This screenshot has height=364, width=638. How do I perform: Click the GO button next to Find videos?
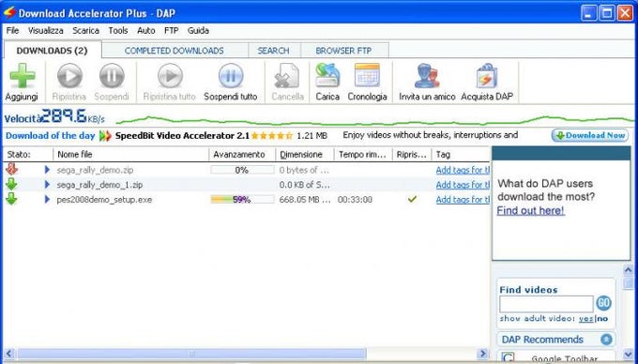tap(604, 303)
